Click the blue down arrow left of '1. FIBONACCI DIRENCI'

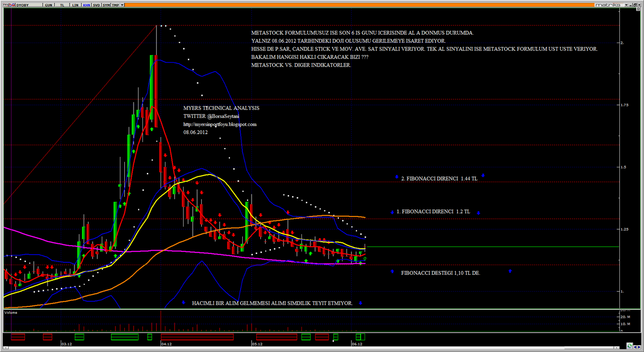pyautogui.click(x=392, y=212)
